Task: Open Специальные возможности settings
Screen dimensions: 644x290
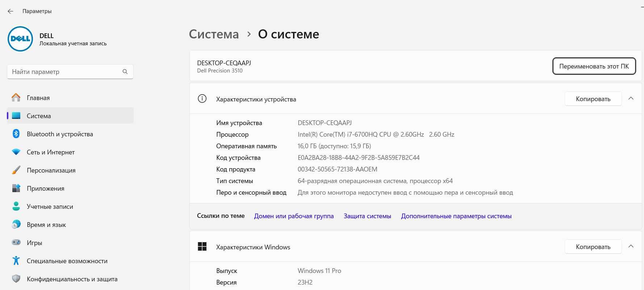Action: coord(70,261)
